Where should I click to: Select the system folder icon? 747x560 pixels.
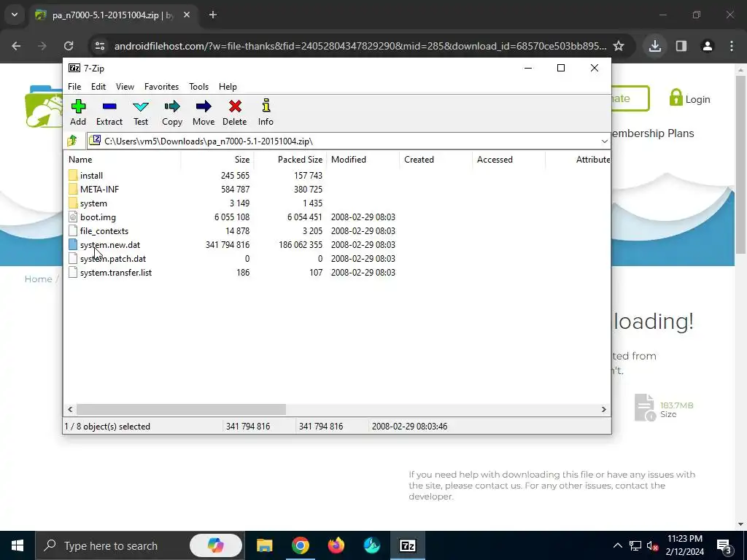73,203
